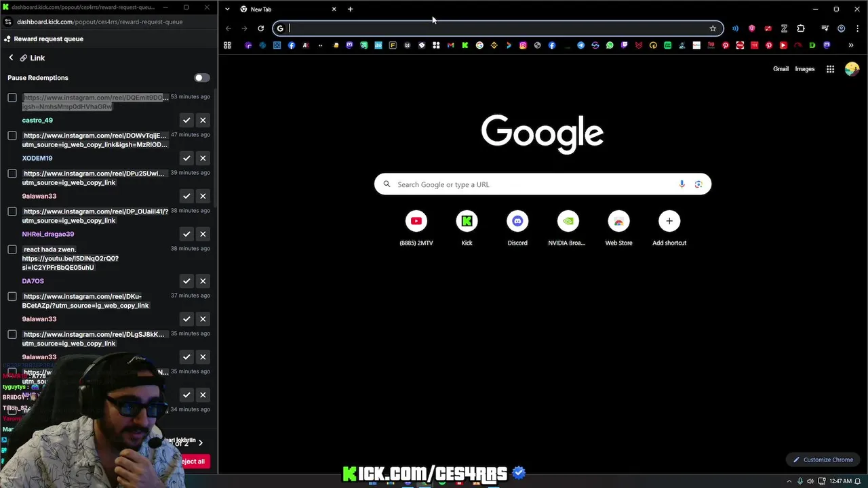Approve XODEM19's reward request
Image resolution: width=868 pixels, height=488 pixels.
[186, 158]
